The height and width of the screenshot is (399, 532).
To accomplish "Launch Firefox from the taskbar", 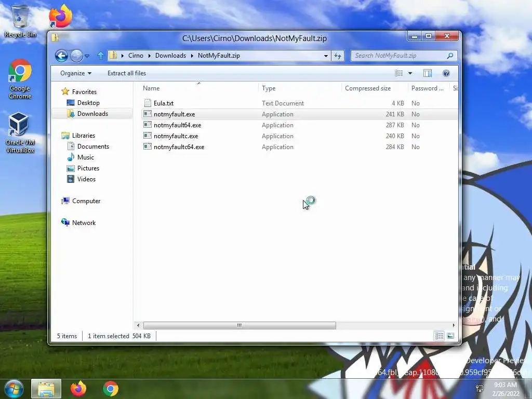I will click(x=78, y=389).
